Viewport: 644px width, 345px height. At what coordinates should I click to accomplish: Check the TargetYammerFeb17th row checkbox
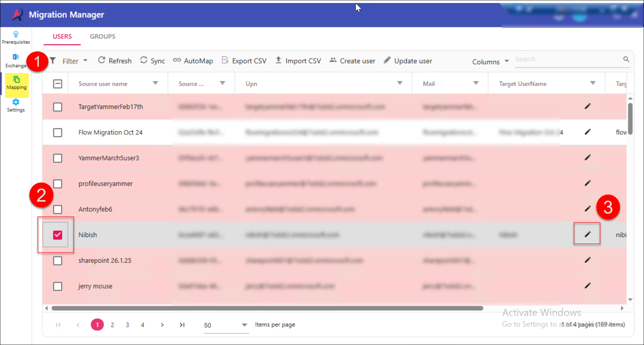pos(58,107)
